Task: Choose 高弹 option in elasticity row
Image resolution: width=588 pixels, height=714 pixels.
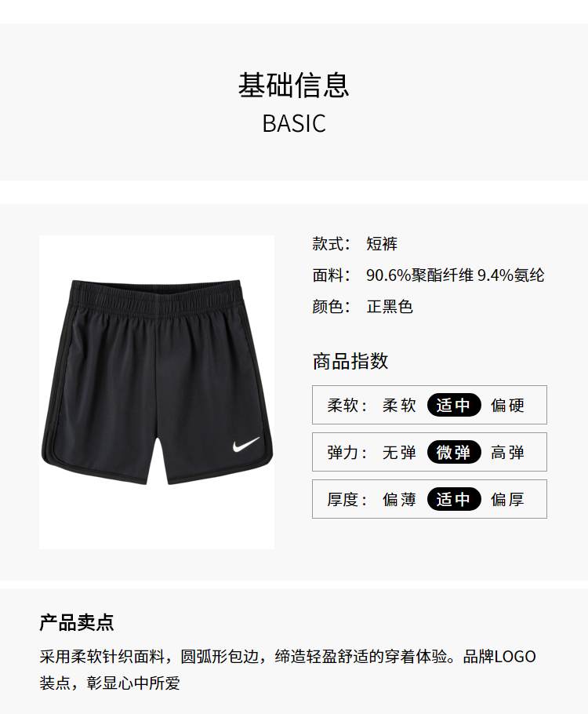Action: (507, 453)
